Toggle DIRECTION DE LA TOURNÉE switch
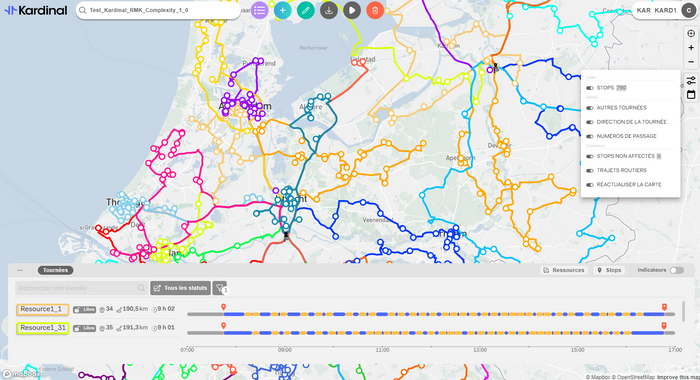This screenshot has width=700, height=380. click(590, 122)
